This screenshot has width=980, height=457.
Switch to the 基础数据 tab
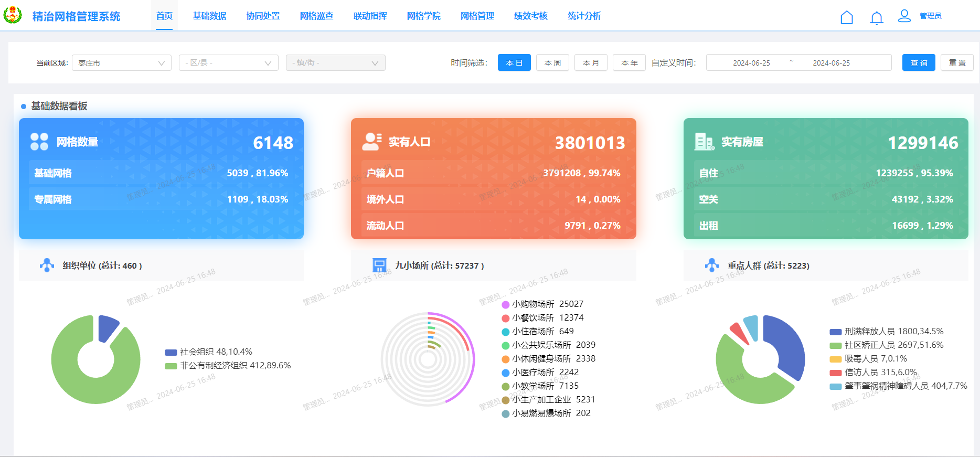pyautogui.click(x=209, y=16)
